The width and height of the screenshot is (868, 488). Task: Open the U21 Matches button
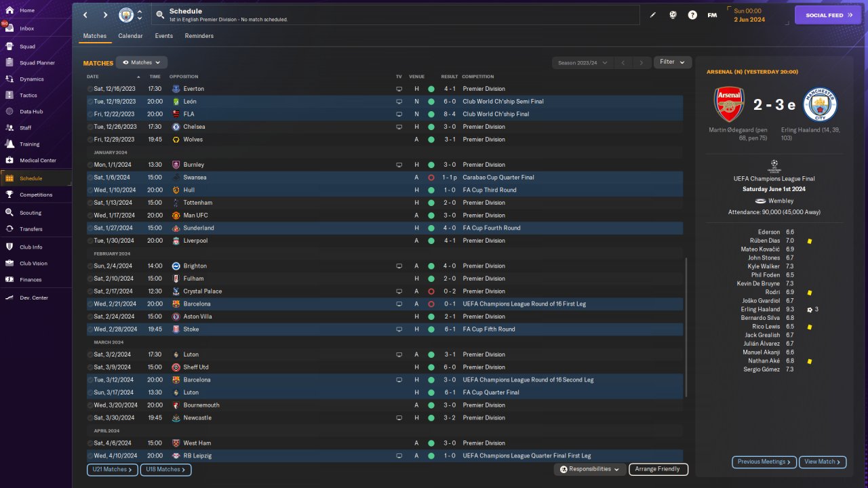pos(113,469)
